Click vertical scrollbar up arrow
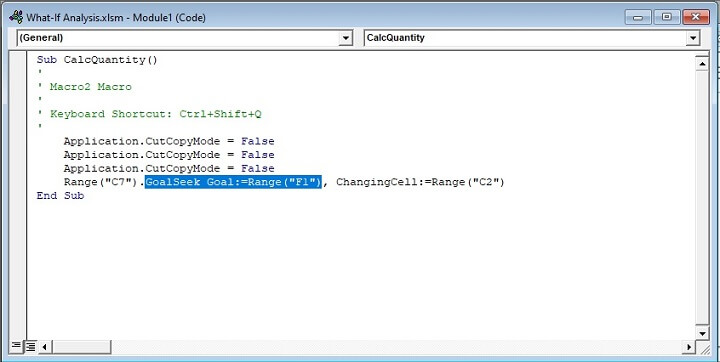The width and height of the screenshot is (720, 362). [x=702, y=63]
